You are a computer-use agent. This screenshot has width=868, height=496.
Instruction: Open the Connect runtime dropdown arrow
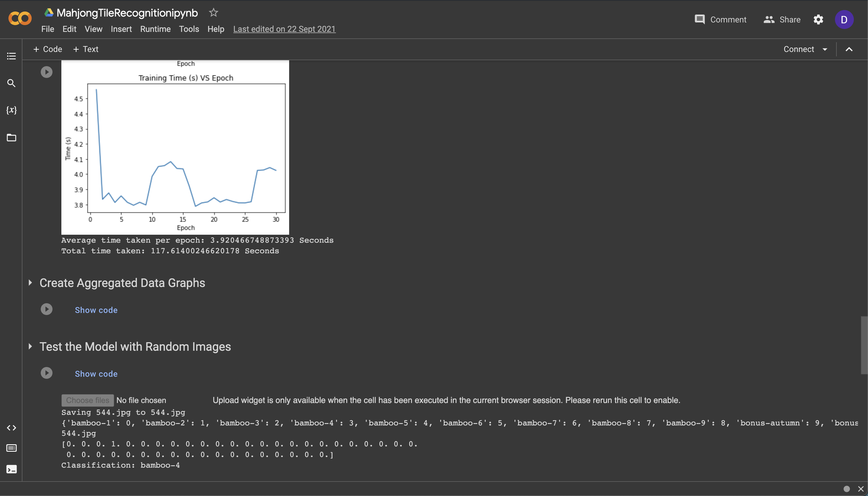click(825, 49)
